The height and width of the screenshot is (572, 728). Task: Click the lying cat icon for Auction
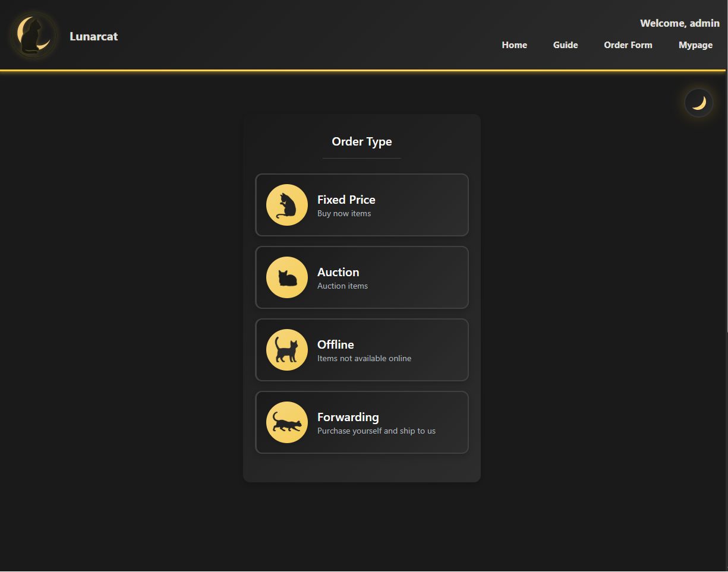[287, 277]
